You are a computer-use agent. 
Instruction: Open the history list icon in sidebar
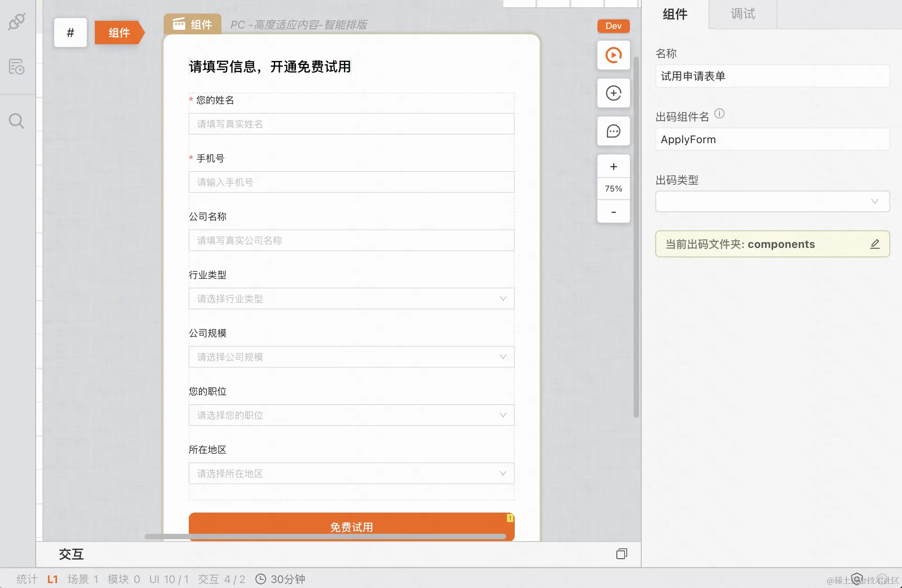[17, 67]
